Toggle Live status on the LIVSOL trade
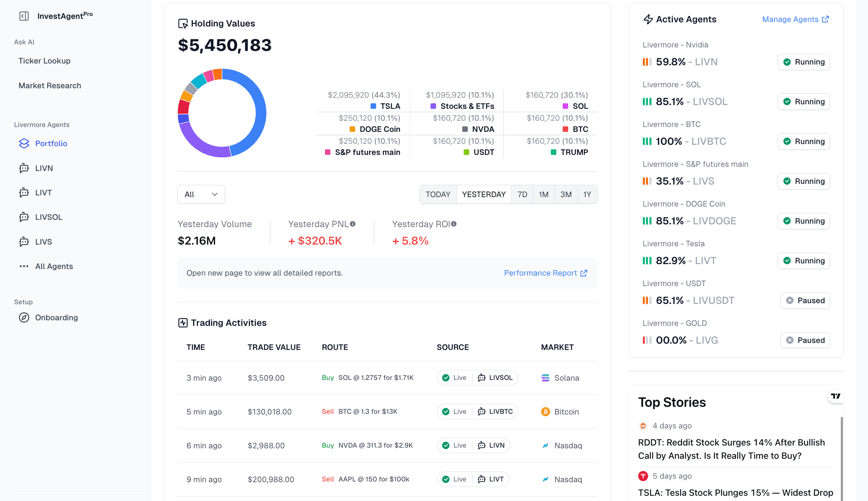Viewport: 868px width, 501px height. tap(454, 377)
